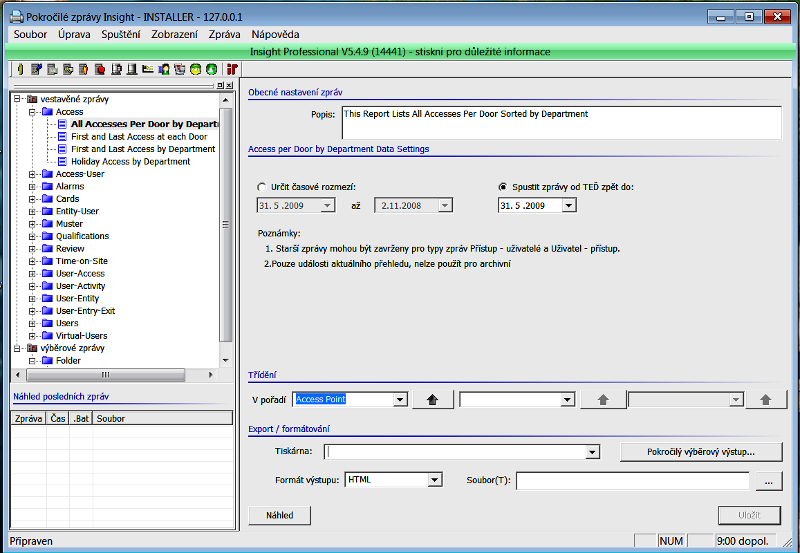Click the Pokročilý výběrový výstup button
This screenshot has width=800, height=553.
700,452
